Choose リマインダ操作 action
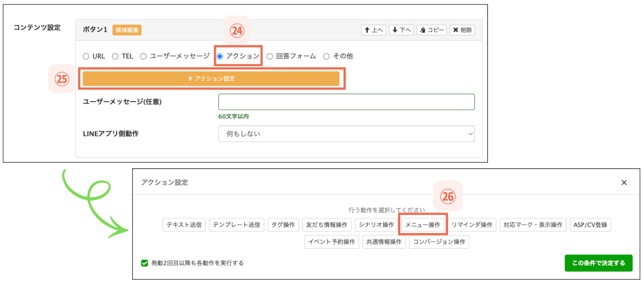This screenshot has height=283, width=644. coord(472,225)
